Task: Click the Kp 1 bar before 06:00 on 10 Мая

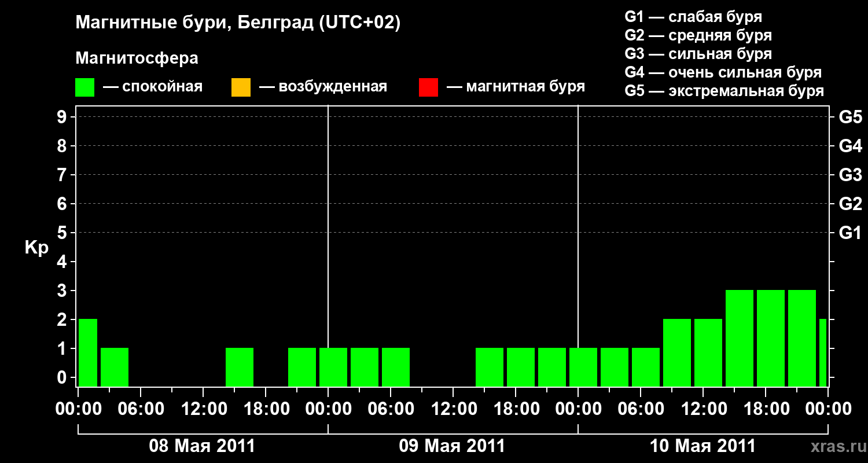Action: 615,367
